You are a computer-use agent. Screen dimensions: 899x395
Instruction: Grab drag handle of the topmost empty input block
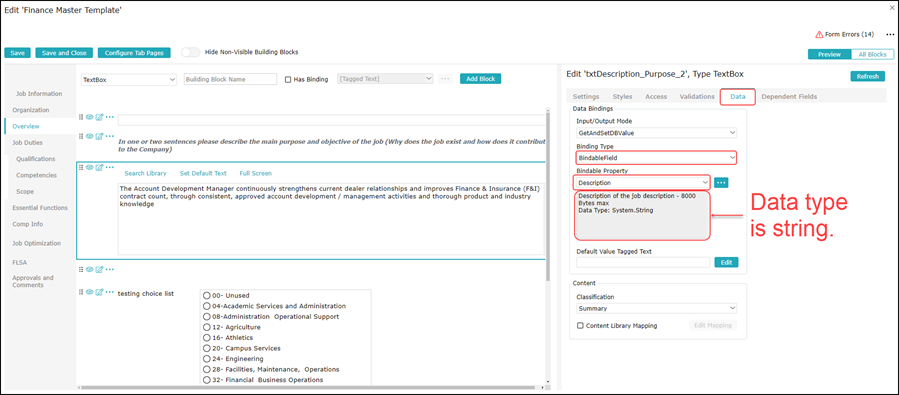[x=81, y=117]
